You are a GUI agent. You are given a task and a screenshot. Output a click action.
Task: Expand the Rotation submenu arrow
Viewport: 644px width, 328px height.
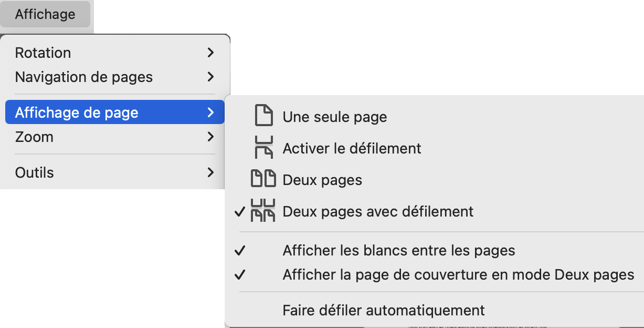click(x=210, y=53)
